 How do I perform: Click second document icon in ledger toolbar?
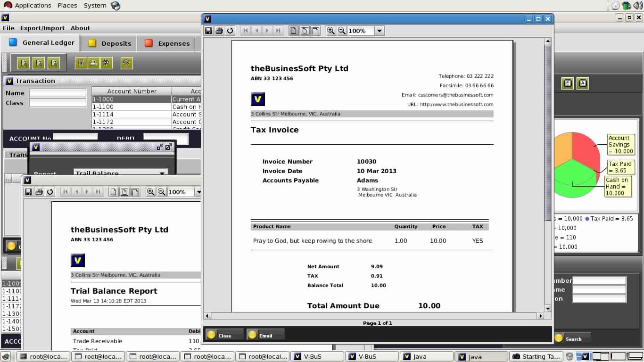click(x=39, y=63)
